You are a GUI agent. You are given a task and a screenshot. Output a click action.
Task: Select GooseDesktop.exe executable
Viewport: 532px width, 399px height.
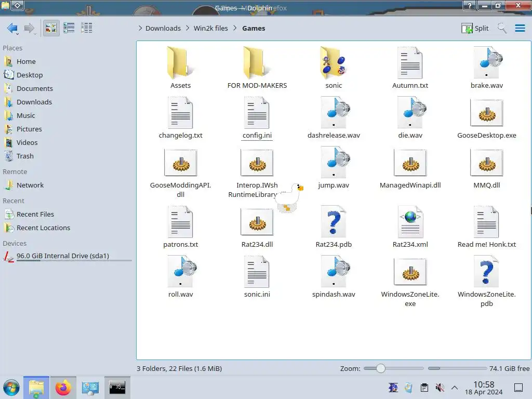tap(486, 118)
